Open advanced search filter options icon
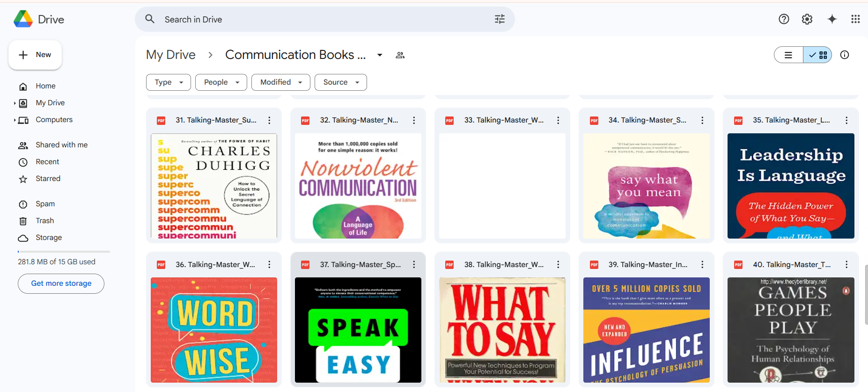The width and height of the screenshot is (868, 392). pos(500,19)
